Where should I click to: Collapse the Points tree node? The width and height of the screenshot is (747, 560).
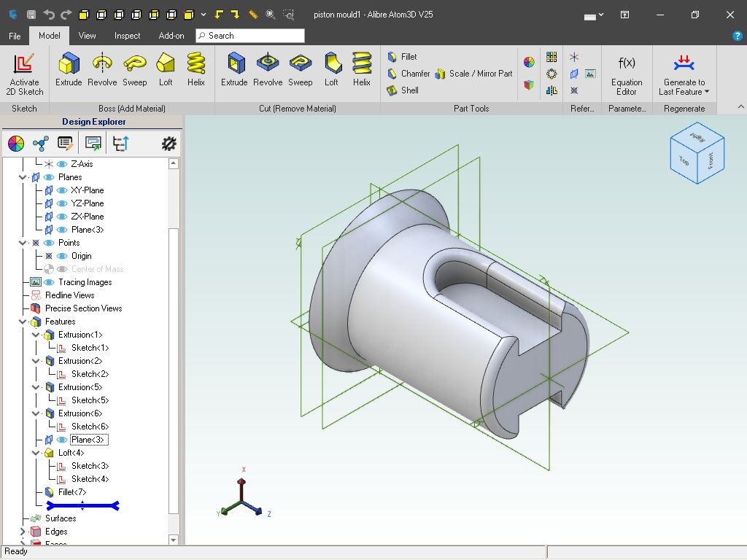[x=23, y=243]
